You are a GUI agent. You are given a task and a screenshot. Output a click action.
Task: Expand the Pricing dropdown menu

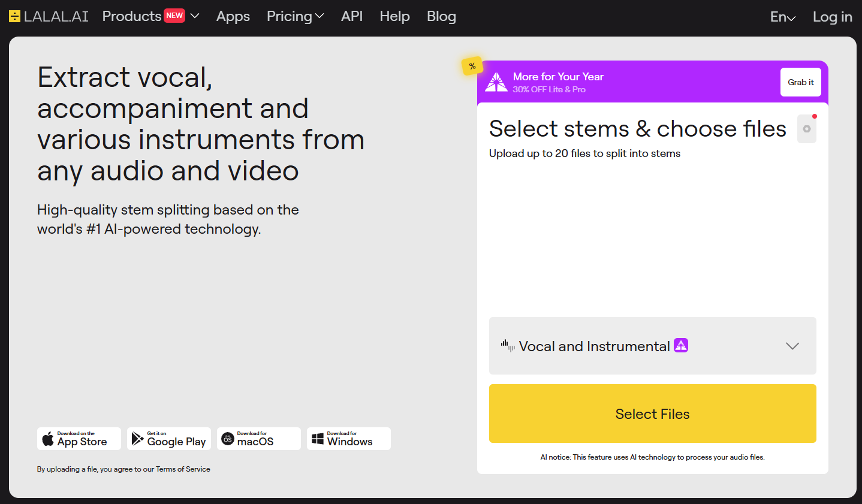coord(295,16)
